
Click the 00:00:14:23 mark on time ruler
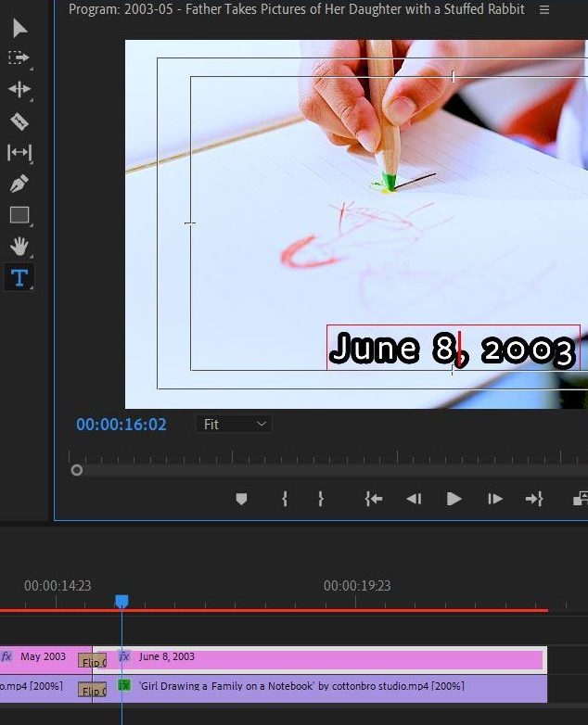point(58,586)
